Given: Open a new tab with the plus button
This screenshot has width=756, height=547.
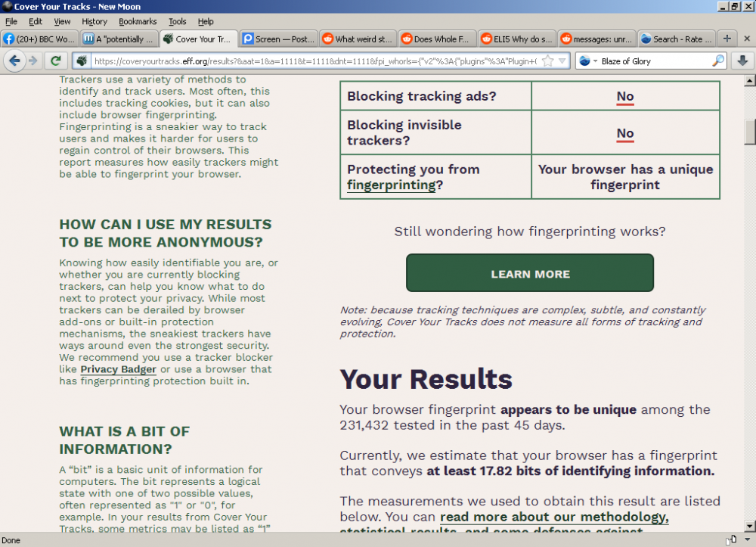Looking at the screenshot, I should [x=727, y=39].
